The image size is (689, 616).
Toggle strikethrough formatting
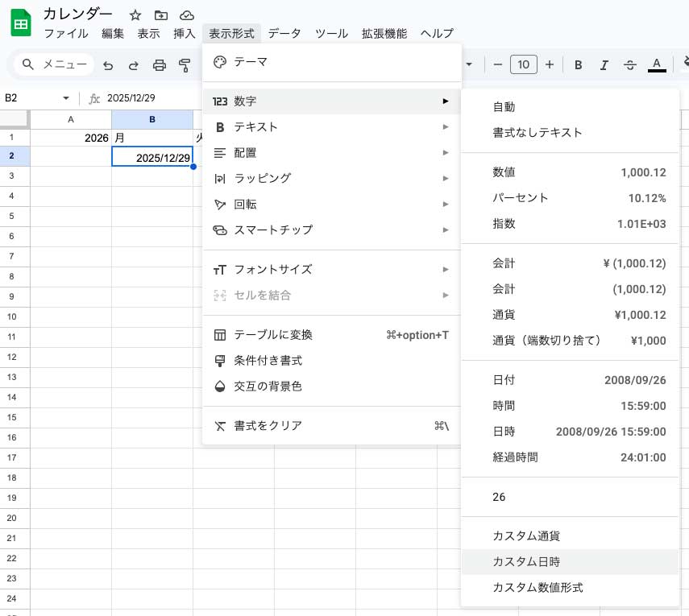click(630, 64)
